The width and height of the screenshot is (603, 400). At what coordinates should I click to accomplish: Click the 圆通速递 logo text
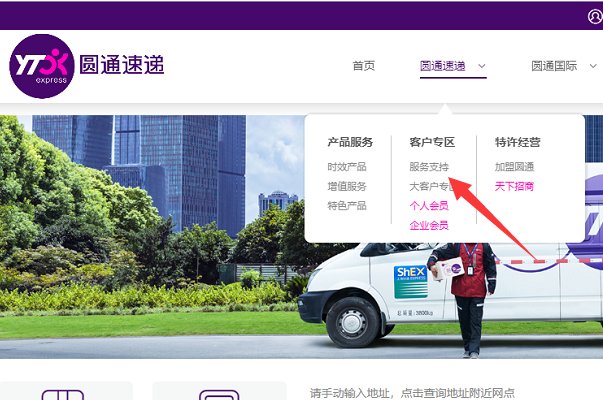point(122,65)
